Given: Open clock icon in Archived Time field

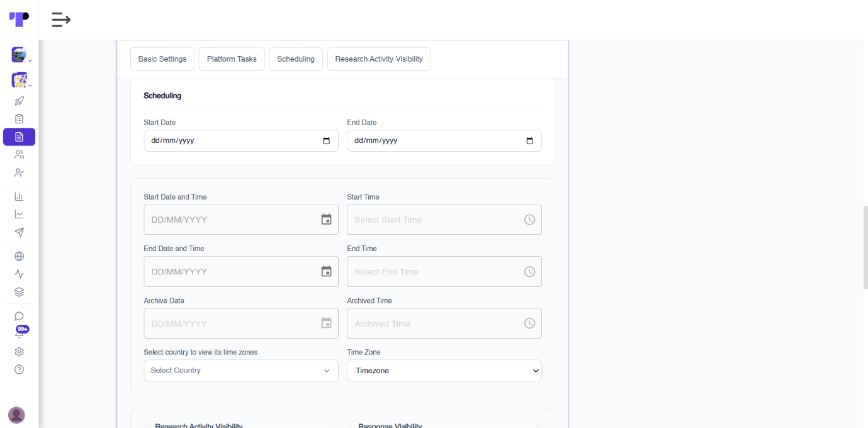Looking at the screenshot, I should [x=529, y=324].
